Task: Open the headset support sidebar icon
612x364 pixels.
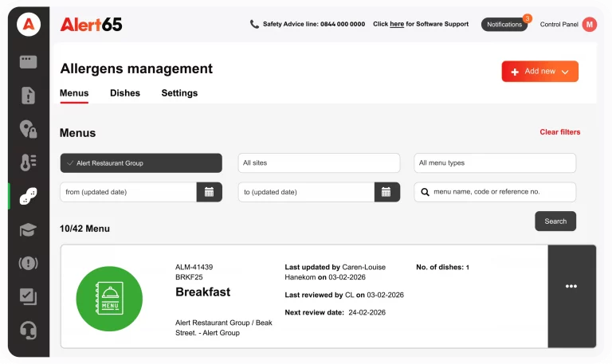Action: [x=29, y=330]
